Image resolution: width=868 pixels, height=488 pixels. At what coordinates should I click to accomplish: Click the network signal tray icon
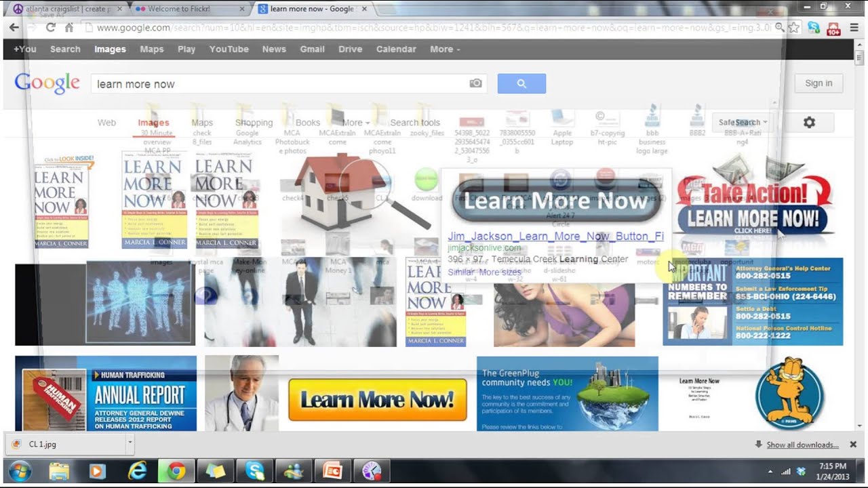pyautogui.click(x=786, y=471)
